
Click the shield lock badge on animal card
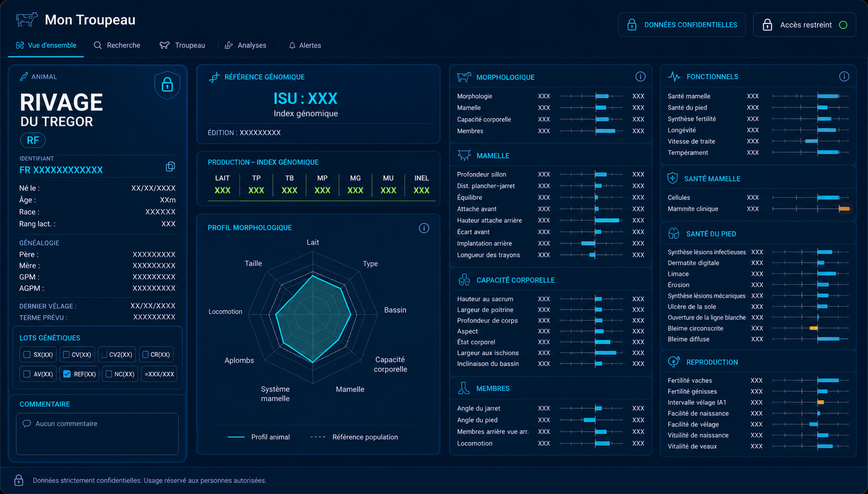167,85
